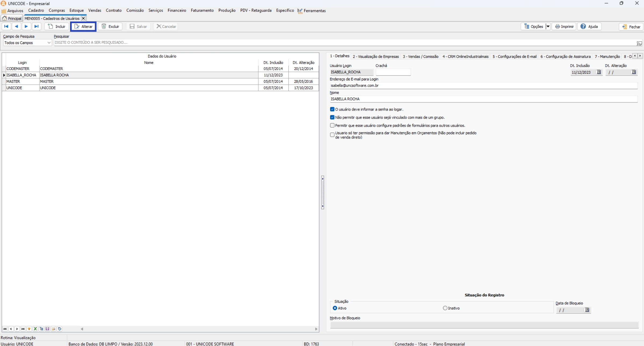Open the Financeiro menu
Screen dimensions: 644x346
177,10
